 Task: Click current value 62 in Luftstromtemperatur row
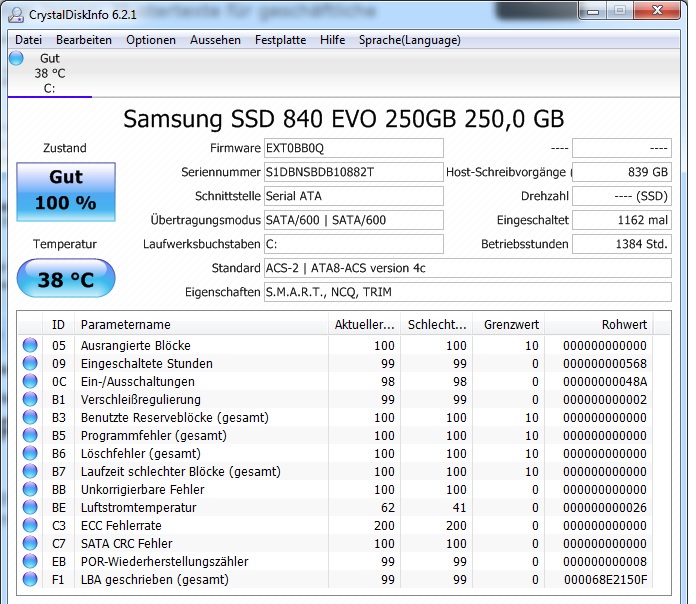point(388,507)
